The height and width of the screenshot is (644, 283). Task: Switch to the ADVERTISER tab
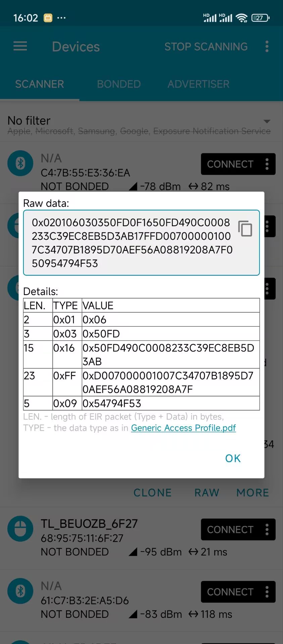point(198,84)
